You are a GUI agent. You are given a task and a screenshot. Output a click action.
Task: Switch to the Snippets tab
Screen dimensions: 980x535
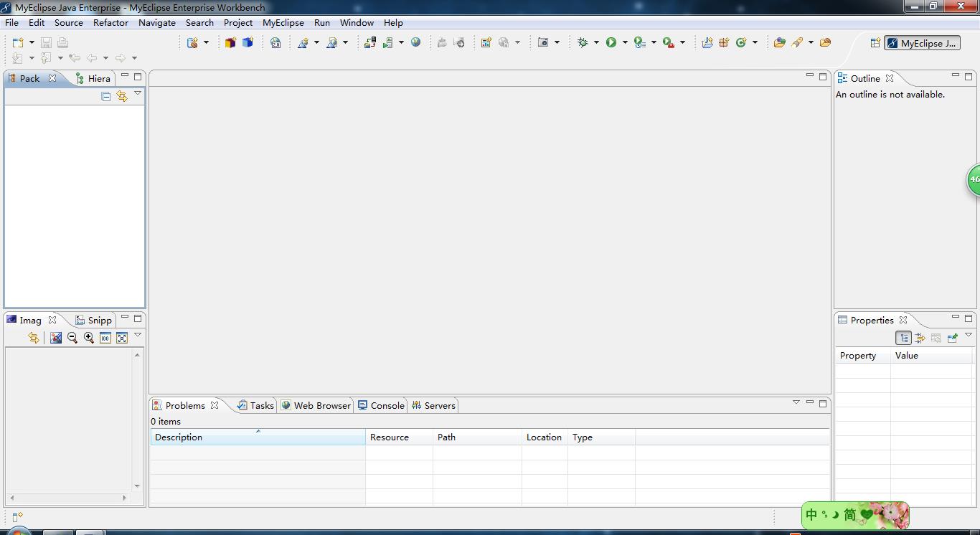94,320
